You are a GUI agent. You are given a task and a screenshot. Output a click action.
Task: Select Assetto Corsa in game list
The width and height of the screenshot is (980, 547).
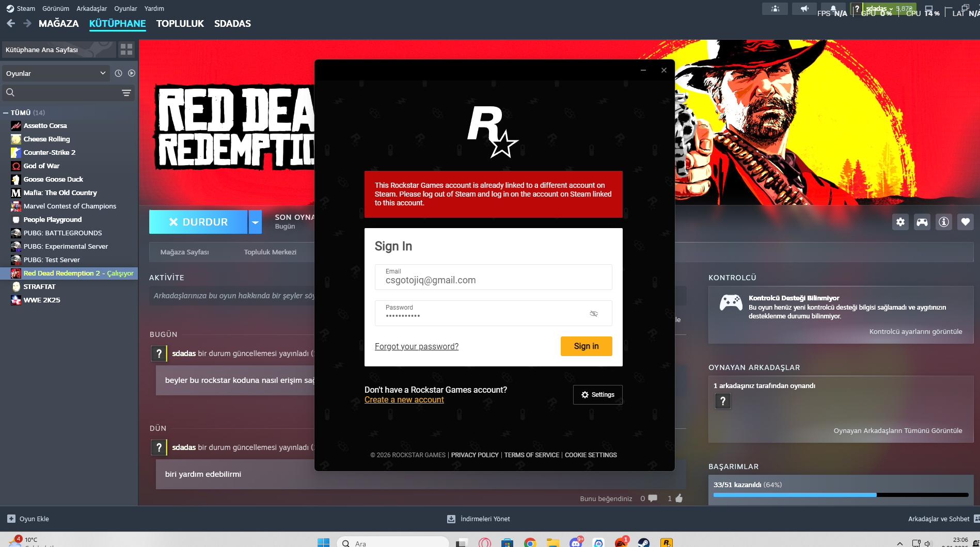point(45,125)
